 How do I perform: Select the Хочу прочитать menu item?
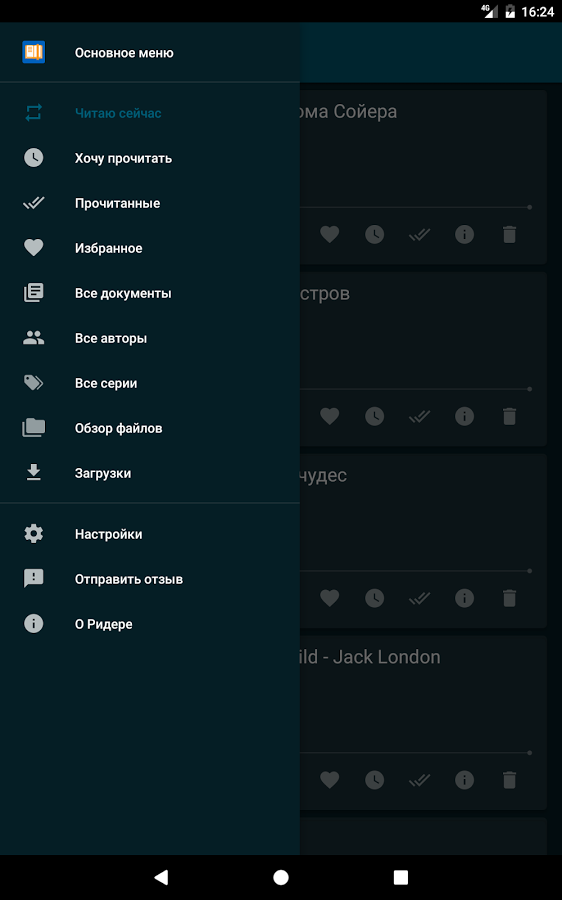[x=149, y=158]
